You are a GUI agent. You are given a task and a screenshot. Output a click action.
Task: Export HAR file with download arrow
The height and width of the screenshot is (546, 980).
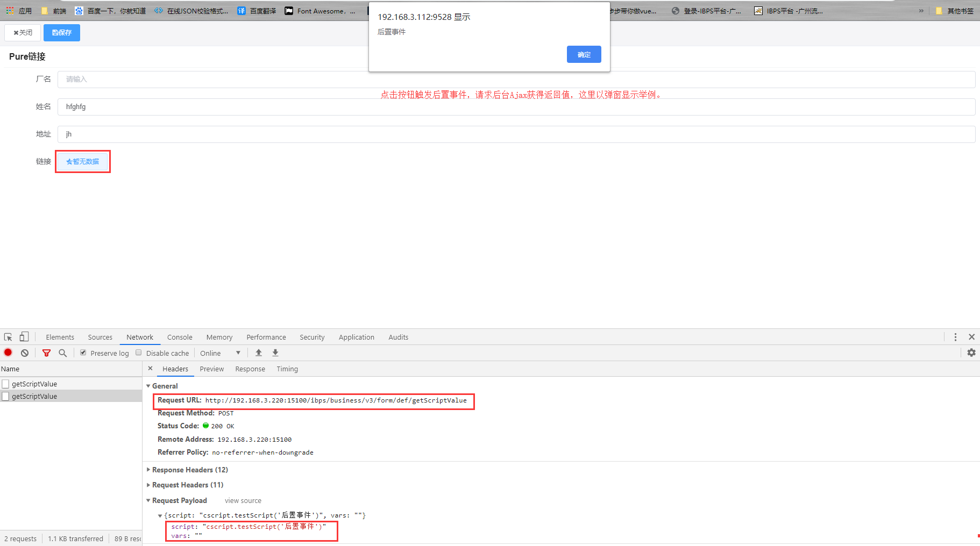(x=275, y=353)
